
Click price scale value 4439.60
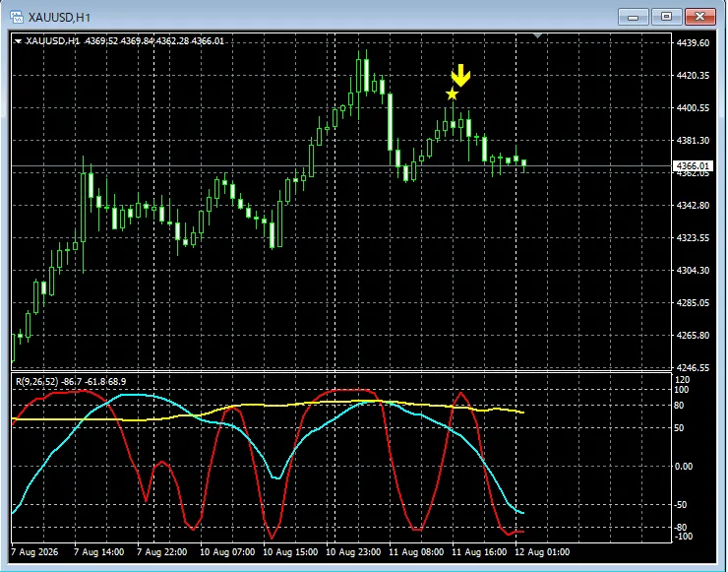coord(693,42)
